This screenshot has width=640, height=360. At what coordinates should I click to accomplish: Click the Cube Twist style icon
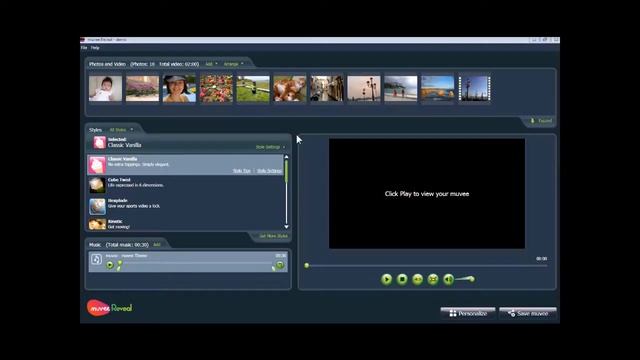(x=97, y=185)
